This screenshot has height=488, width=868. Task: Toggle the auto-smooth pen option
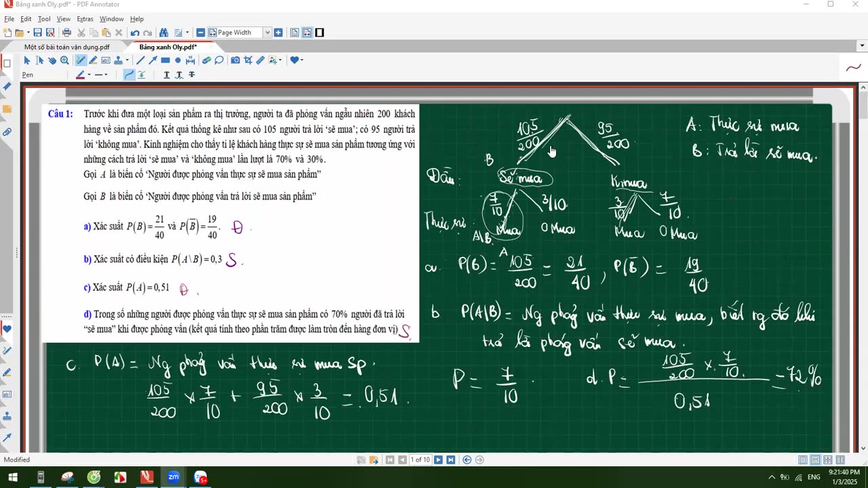pyautogui.click(x=141, y=75)
